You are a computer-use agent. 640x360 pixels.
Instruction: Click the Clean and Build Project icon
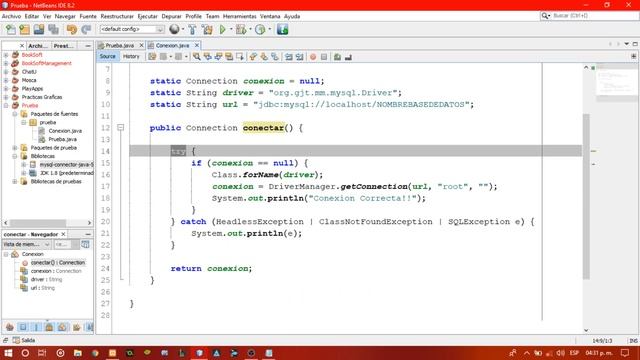tap(207, 29)
